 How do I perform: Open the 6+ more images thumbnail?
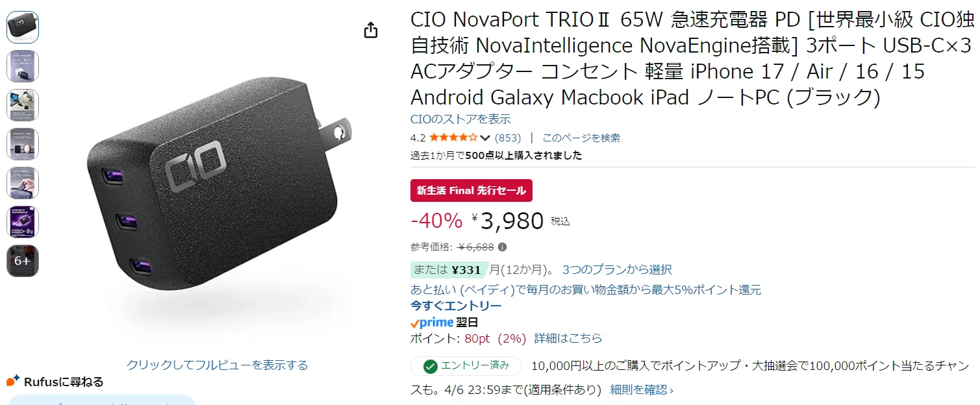coord(23,261)
